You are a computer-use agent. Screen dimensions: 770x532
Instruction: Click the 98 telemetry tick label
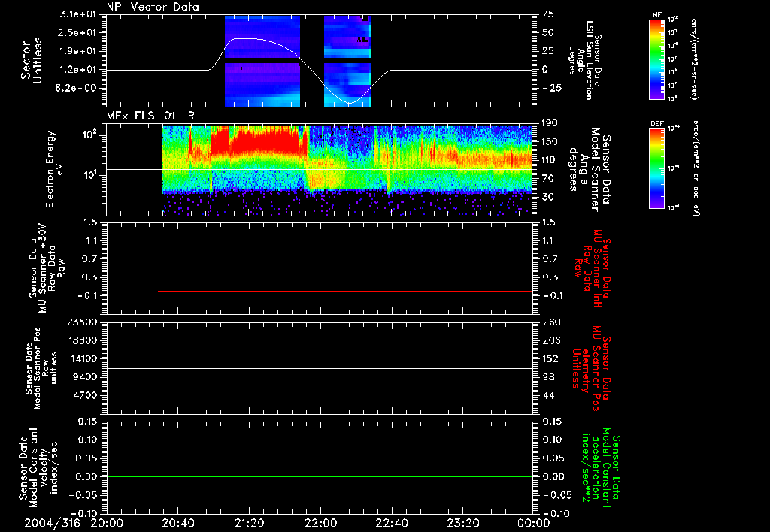(x=548, y=377)
